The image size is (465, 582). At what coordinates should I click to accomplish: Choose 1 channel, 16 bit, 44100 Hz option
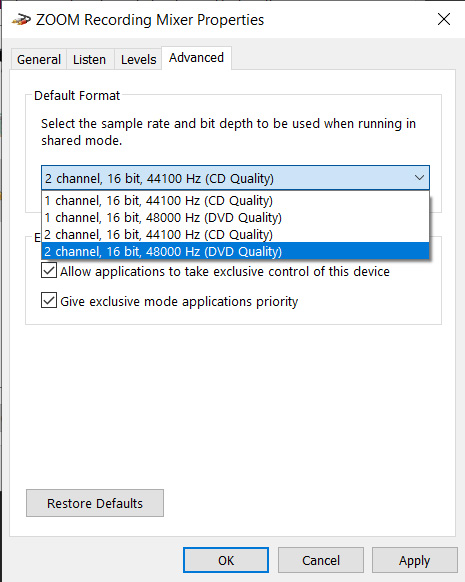235,200
